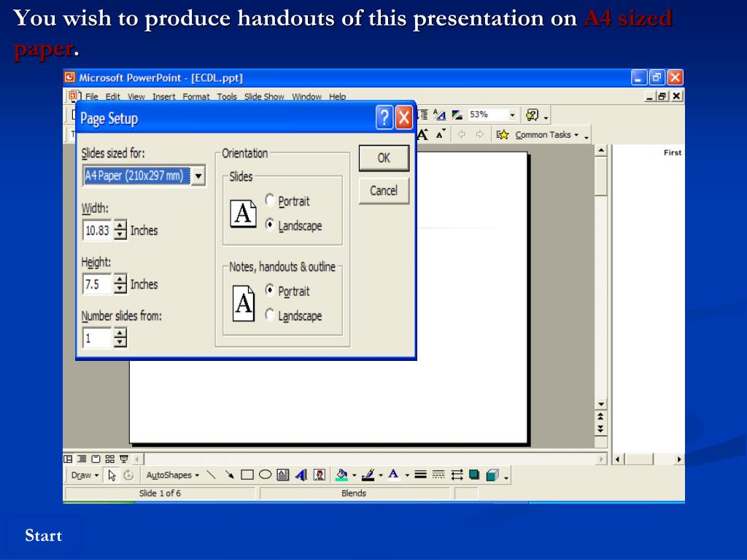Image resolution: width=747 pixels, height=560 pixels.
Task: Open the File menu
Action: click(91, 97)
